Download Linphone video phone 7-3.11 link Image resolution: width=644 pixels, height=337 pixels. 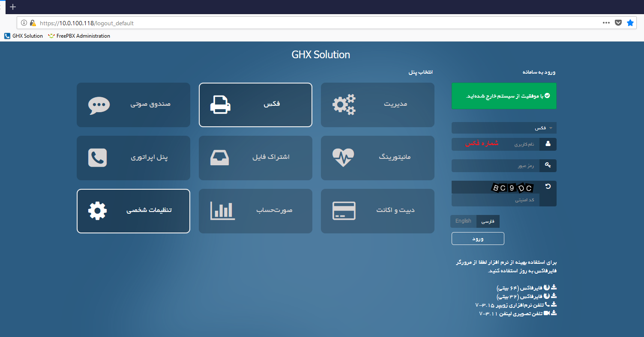pyautogui.click(x=518, y=313)
